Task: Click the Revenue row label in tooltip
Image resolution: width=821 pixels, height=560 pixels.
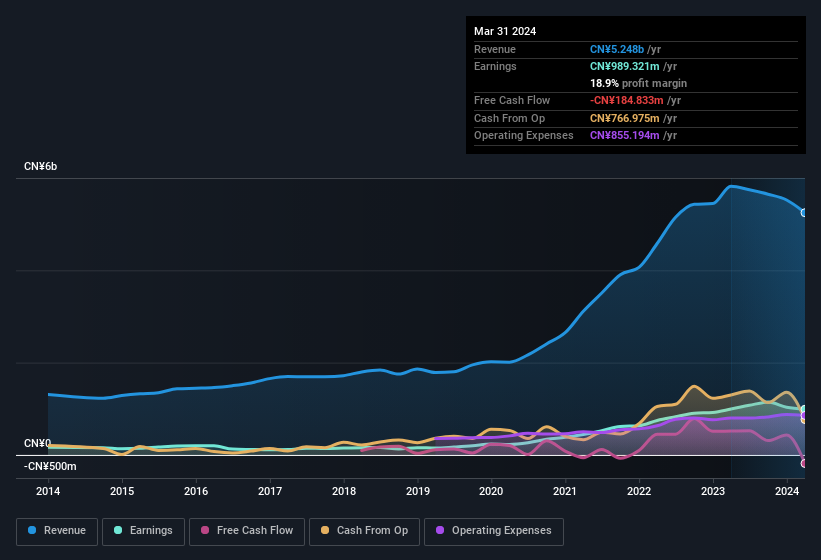Action: (495, 49)
